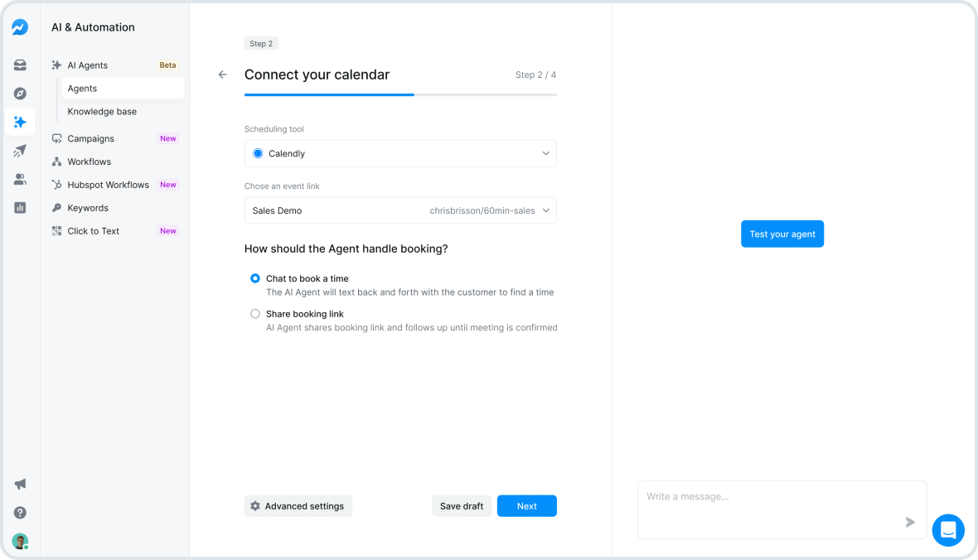The image size is (978, 560).
Task: Select the AI sparkle sidebar icon
Action: [20, 123]
